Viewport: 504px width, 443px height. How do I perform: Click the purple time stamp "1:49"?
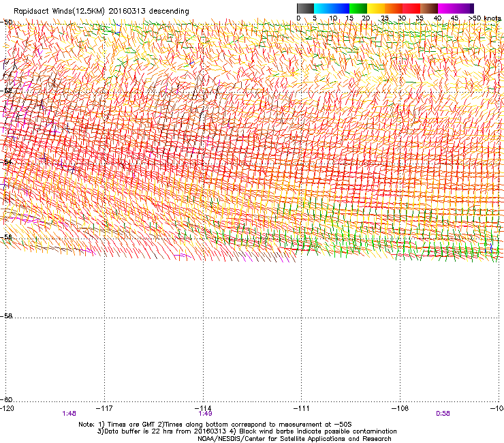click(205, 414)
